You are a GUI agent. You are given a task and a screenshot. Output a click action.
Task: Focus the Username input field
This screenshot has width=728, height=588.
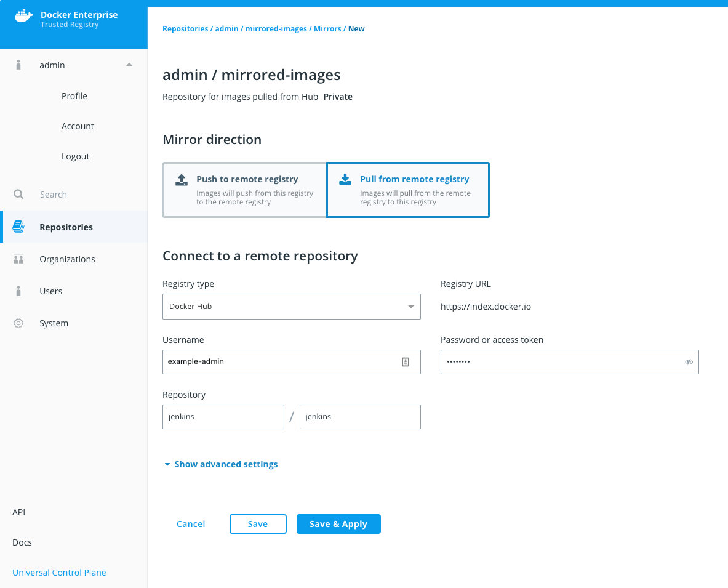point(292,362)
